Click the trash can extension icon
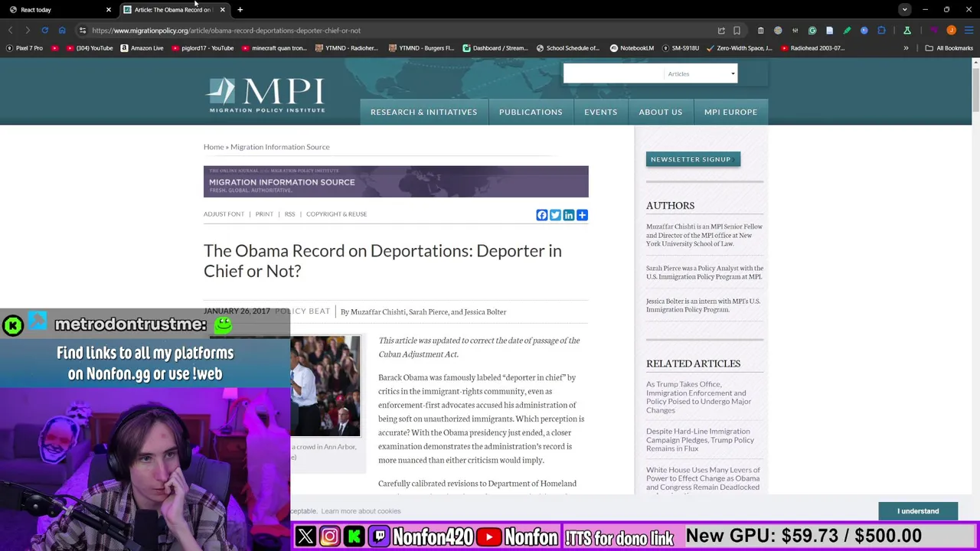This screenshot has width=980, height=551. (x=760, y=31)
